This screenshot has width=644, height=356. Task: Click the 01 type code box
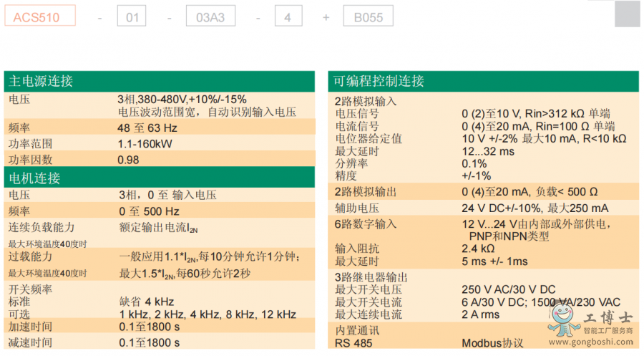tap(132, 16)
